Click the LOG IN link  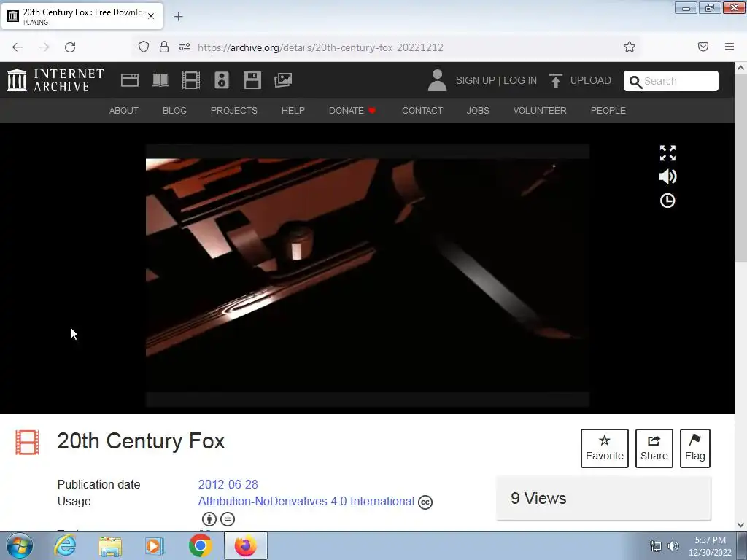tap(520, 80)
